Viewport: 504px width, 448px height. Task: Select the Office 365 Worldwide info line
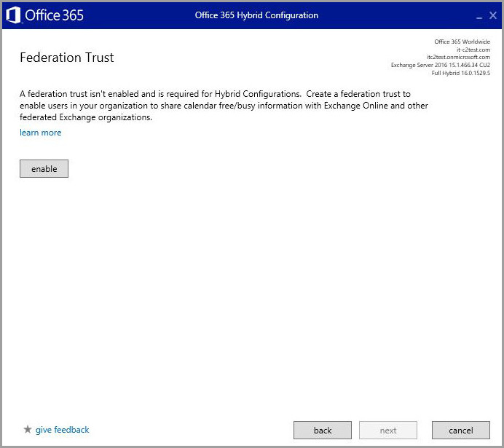point(462,42)
